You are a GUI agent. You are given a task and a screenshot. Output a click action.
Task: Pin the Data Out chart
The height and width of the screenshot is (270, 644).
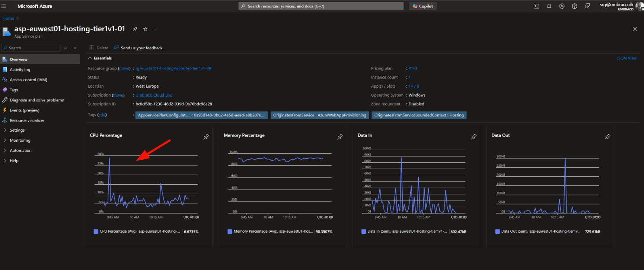tap(607, 137)
